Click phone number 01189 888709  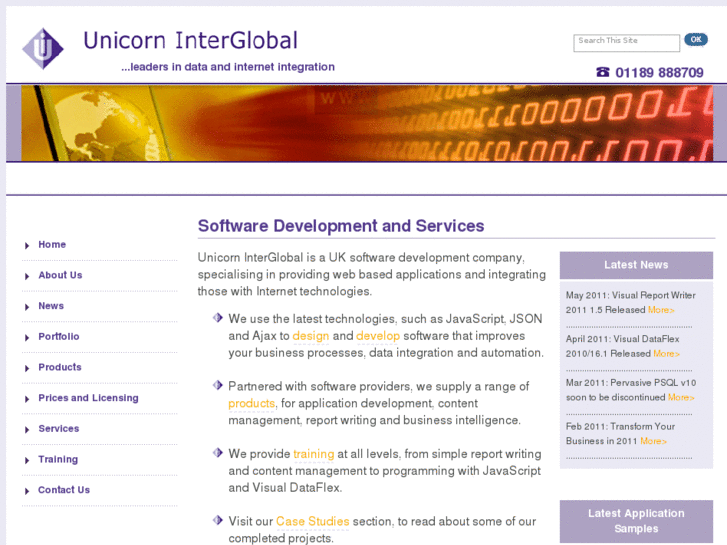[x=659, y=72]
